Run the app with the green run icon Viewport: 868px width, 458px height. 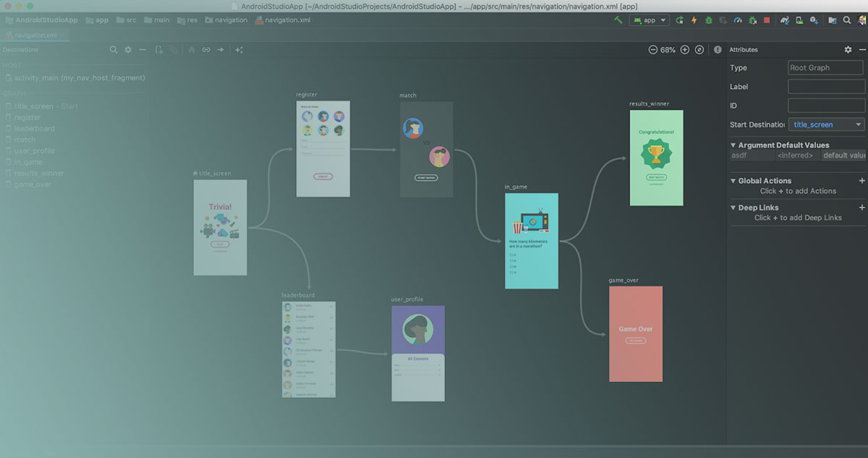point(679,20)
